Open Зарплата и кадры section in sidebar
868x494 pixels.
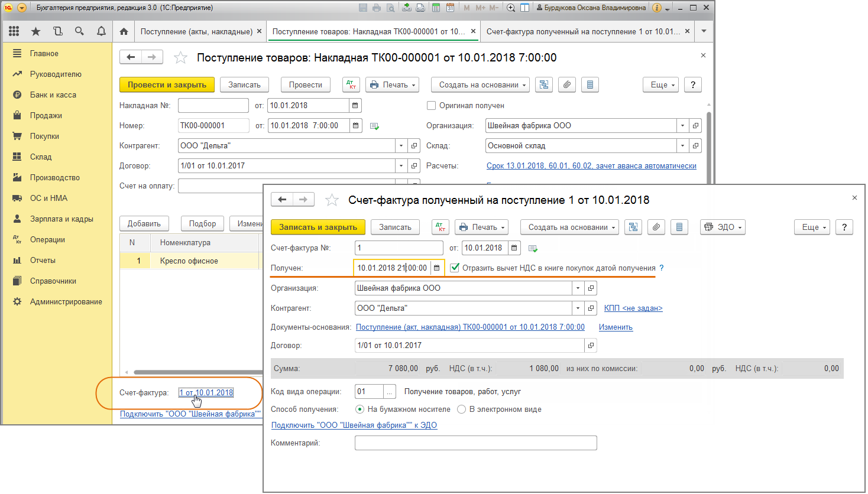[61, 219]
